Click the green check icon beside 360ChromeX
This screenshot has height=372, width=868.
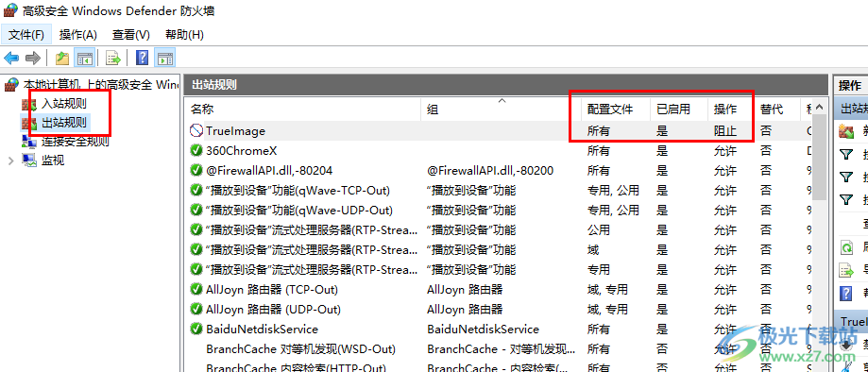point(196,150)
